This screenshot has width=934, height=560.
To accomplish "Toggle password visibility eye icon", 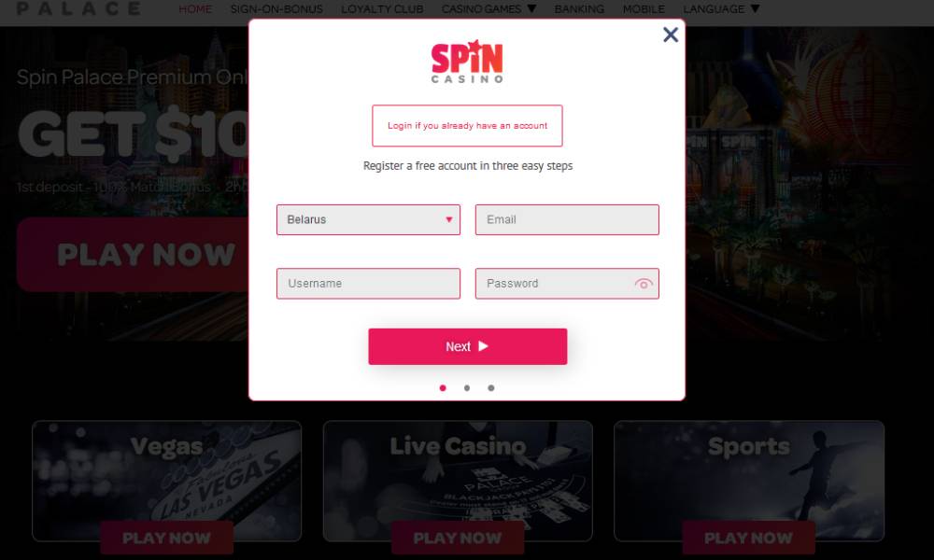I will 644,284.
